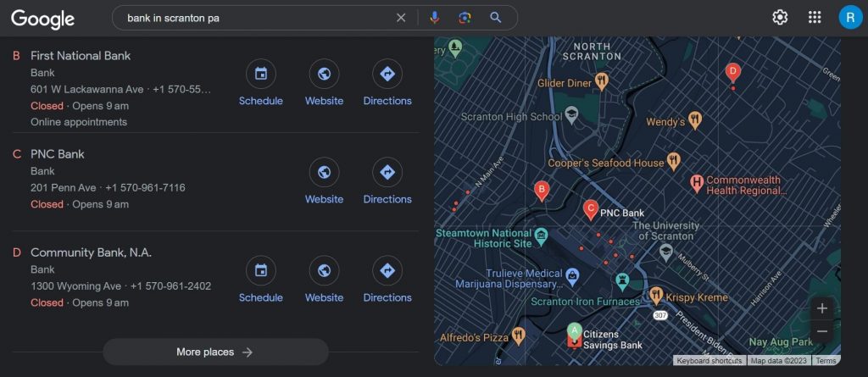
Task: Click the Google logo to go home
Action: [42, 18]
